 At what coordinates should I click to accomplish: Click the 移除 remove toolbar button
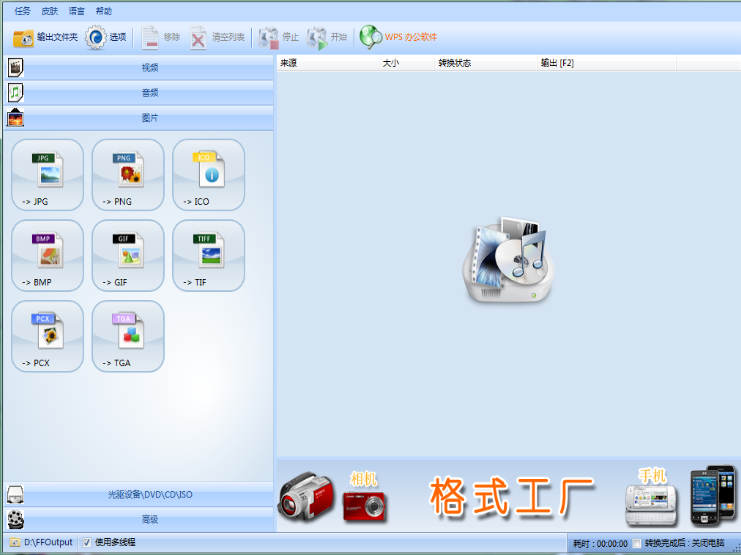point(161,37)
